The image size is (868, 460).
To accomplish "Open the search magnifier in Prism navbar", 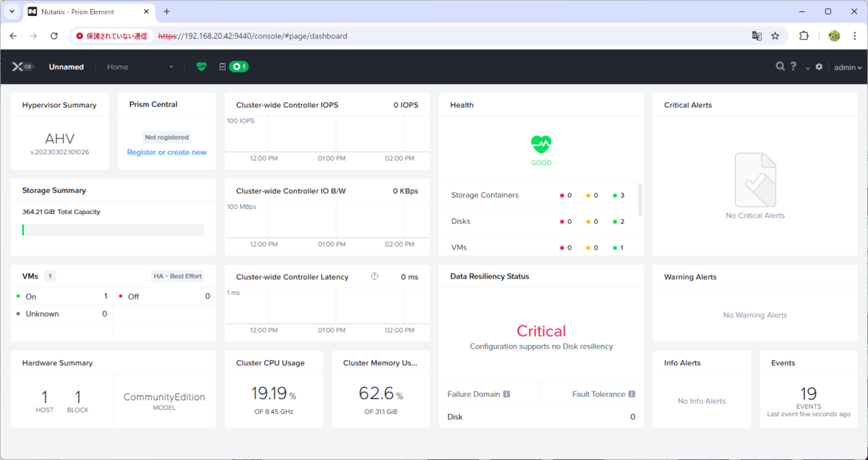I will tap(780, 67).
